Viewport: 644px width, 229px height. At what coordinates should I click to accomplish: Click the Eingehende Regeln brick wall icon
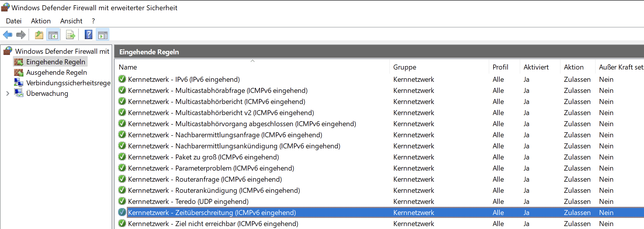click(19, 62)
